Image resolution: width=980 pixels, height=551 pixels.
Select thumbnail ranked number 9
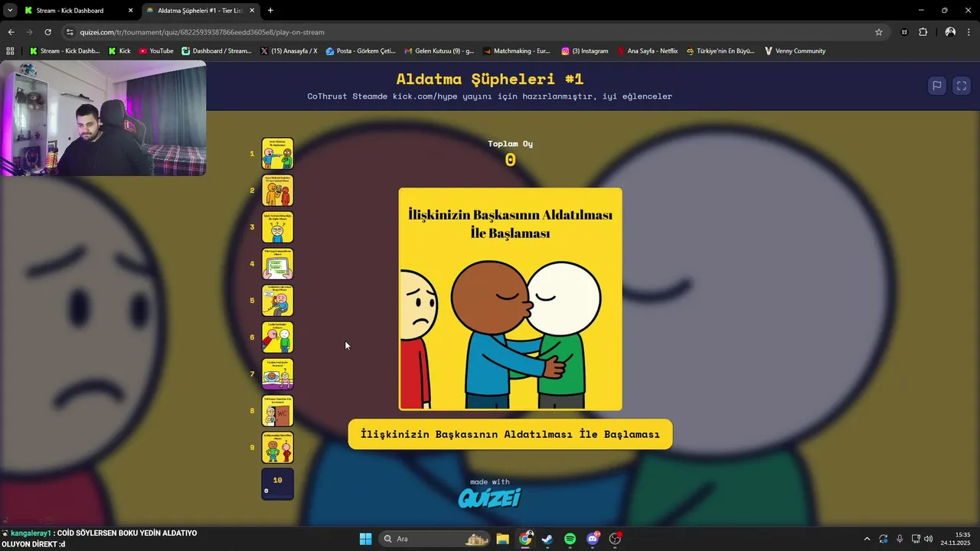pyautogui.click(x=278, y=447)
